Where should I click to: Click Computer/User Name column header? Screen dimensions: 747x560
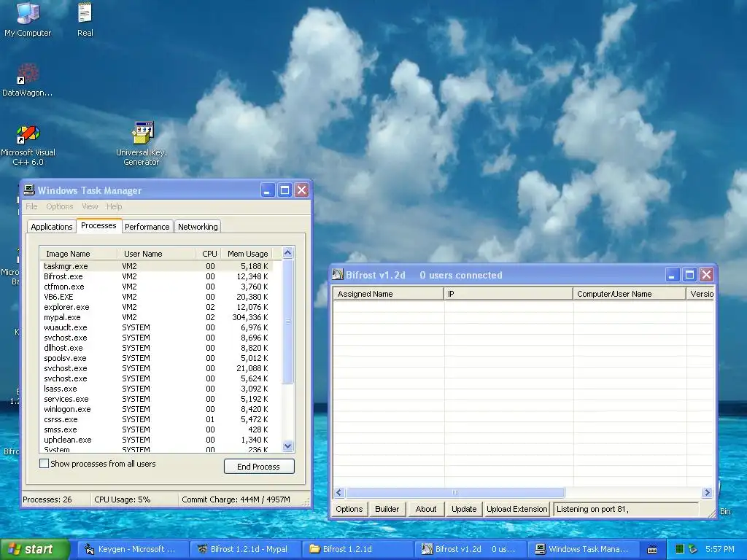630,294
